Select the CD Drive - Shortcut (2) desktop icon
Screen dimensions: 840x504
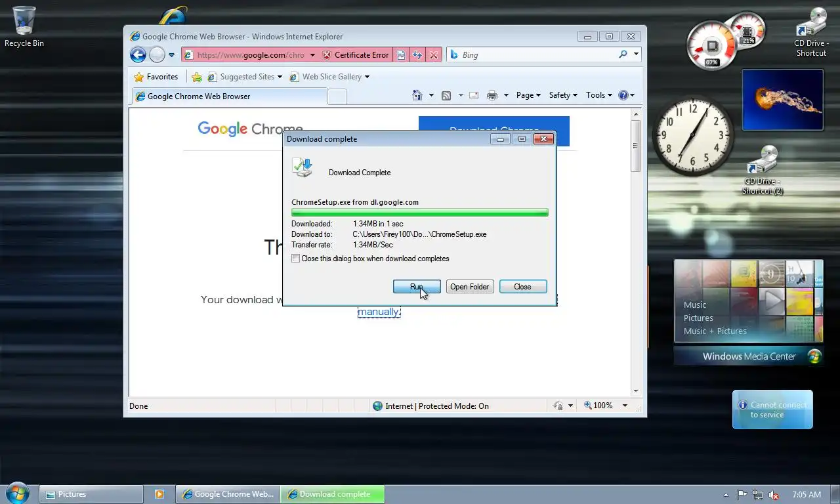[x=763, y=170]
